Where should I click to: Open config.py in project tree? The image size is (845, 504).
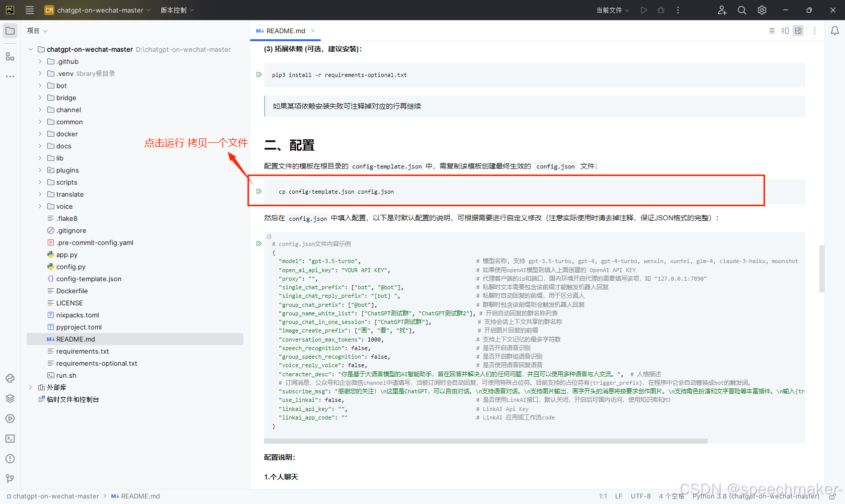70,267
